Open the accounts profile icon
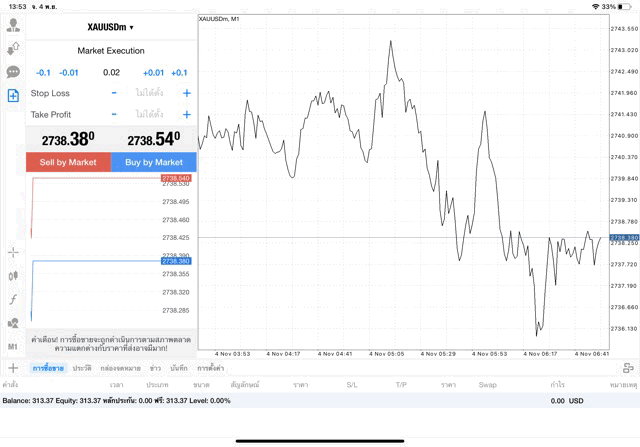 13,24
